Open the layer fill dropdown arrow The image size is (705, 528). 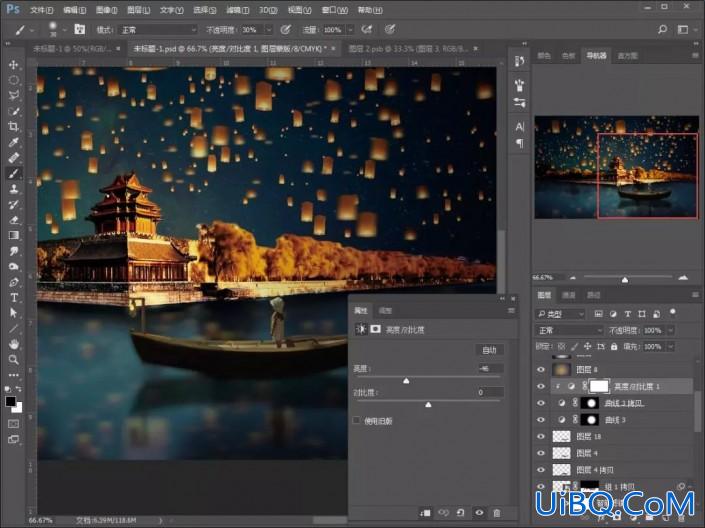pos(670,346)
